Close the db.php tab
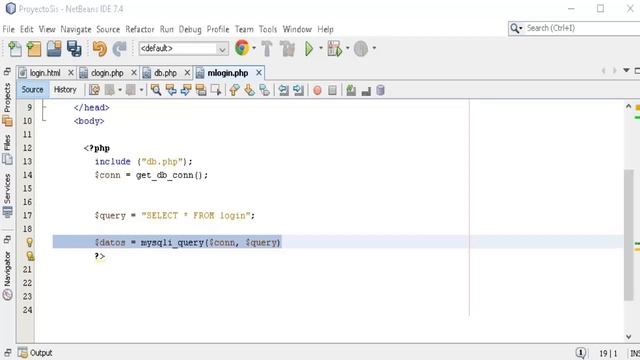The width and height of the screenshot is (640, 360). pos(187,73)
